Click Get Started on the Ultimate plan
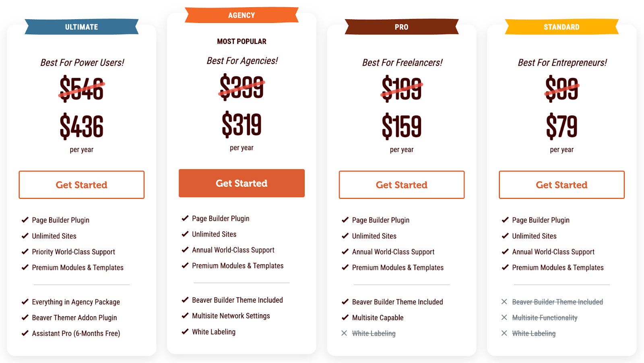The image size is (644, 363). click(x=81, y=185)
